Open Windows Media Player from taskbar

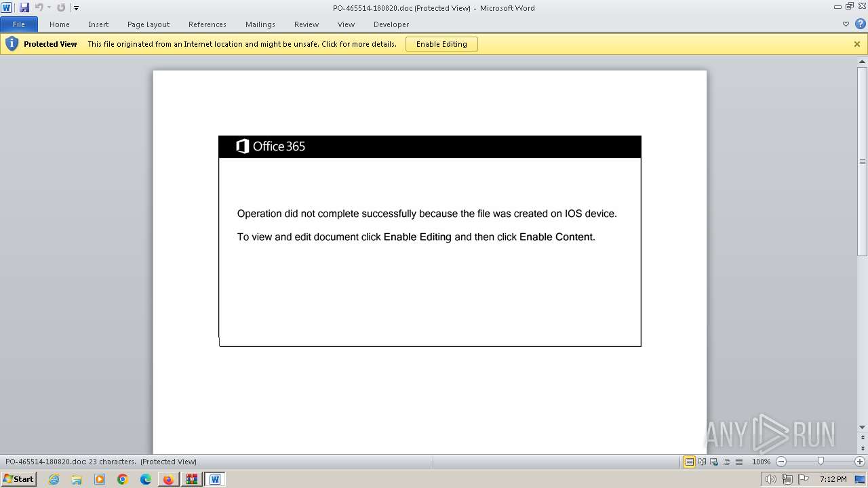(100, 479)
